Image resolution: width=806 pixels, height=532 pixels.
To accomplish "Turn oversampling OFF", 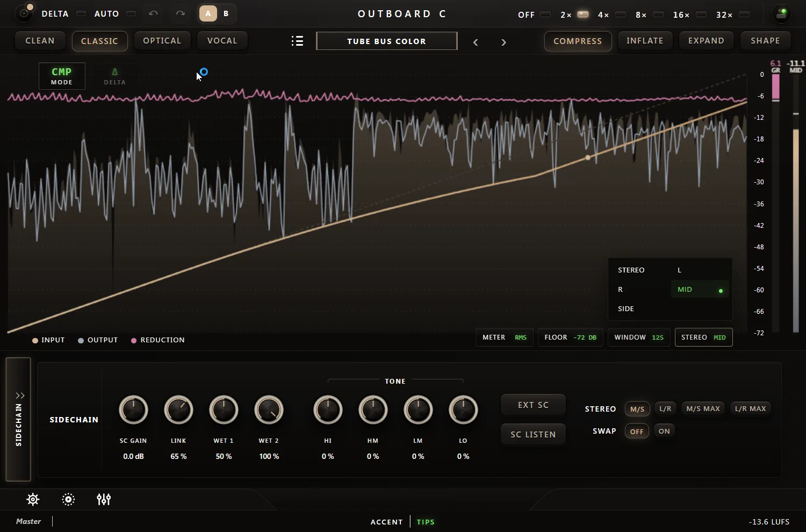I will click(545, 14).
